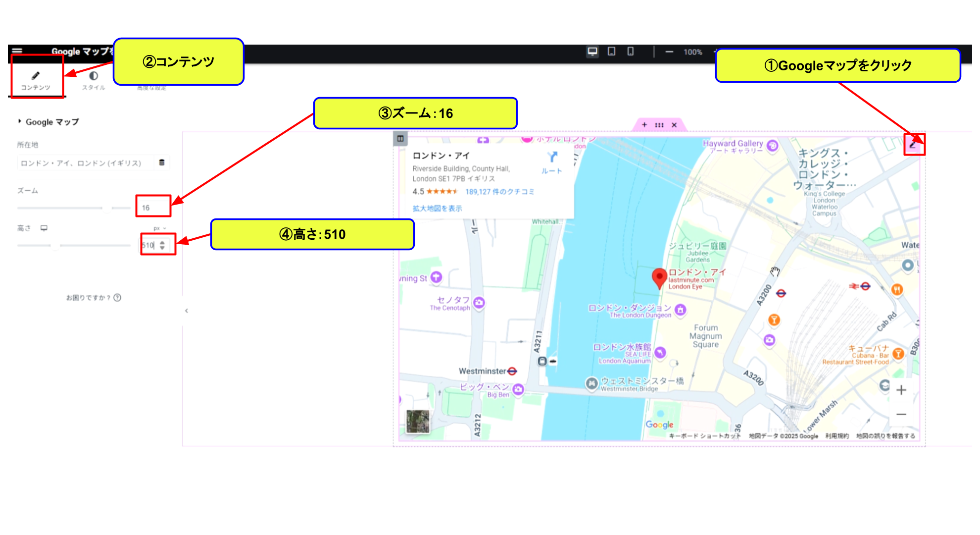
Task: Adjust the ズーム slider
Action: pyautogui.click(x=74, y=208)
